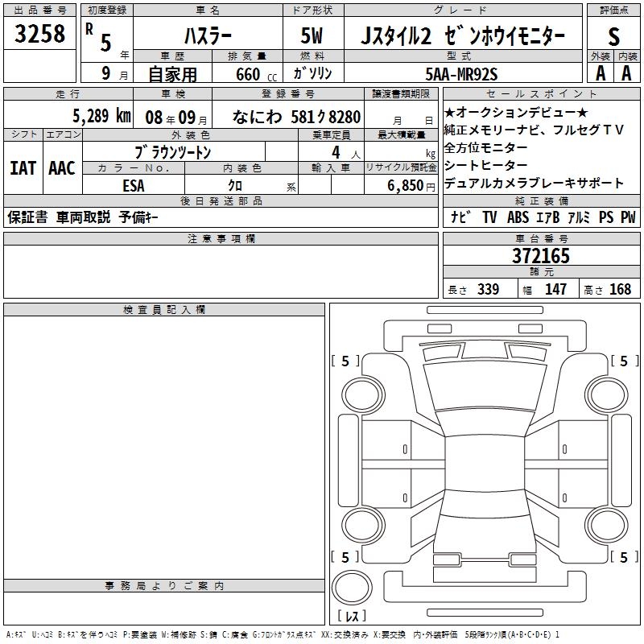Click the デュアルカメラブレーキサポート line
This screenshot has height=644, width=644.
[534, 183]
